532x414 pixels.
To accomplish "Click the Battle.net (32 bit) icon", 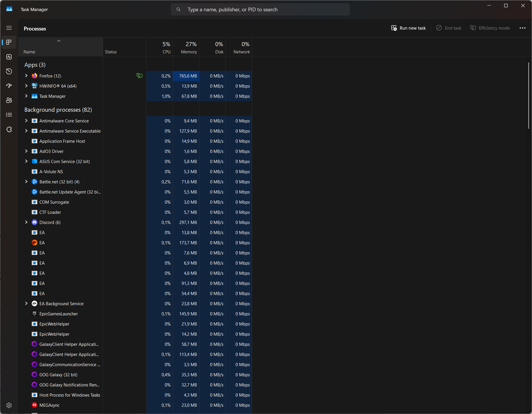I will [x=35, y=182].
